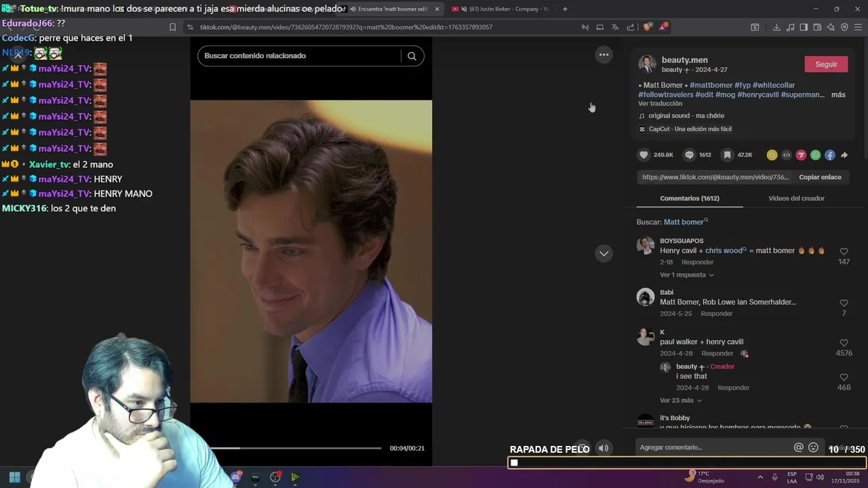
Task: Like the video with the heart icon
Action: tap(644, 155)
